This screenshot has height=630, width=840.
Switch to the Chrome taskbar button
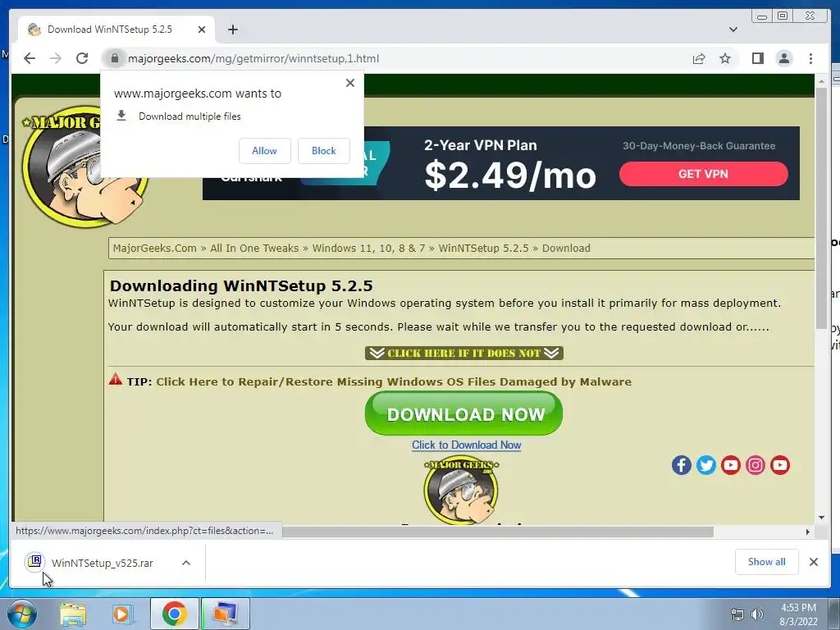(x=174, y=614)
